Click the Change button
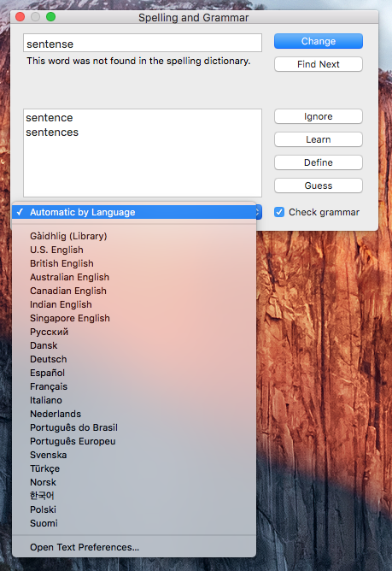 (x=319, y=41)
